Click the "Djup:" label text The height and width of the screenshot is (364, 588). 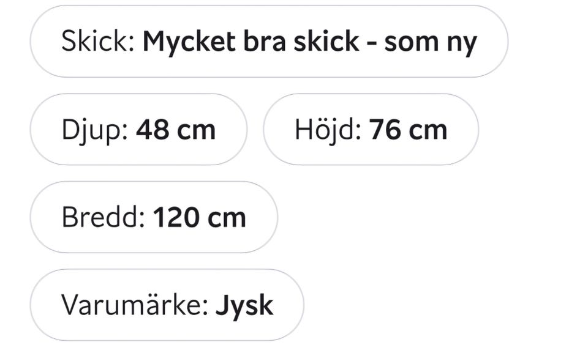95,130
